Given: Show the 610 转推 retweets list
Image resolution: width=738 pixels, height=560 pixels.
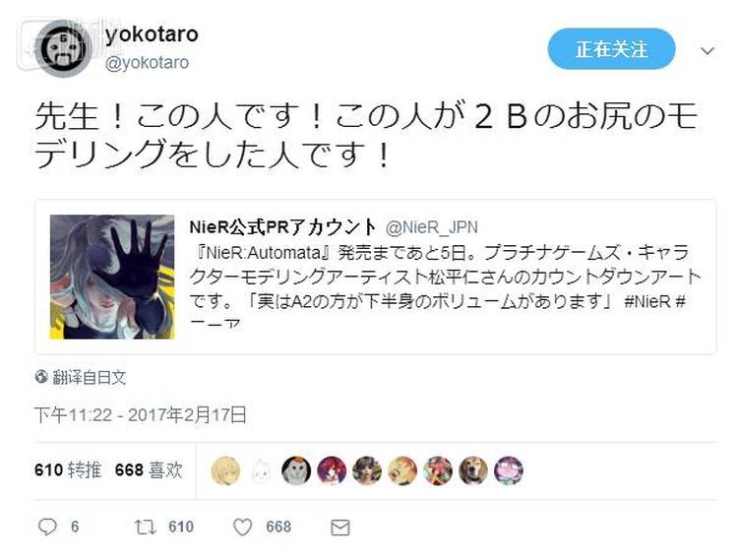Looking at the screenshot, I should (68, 469).
